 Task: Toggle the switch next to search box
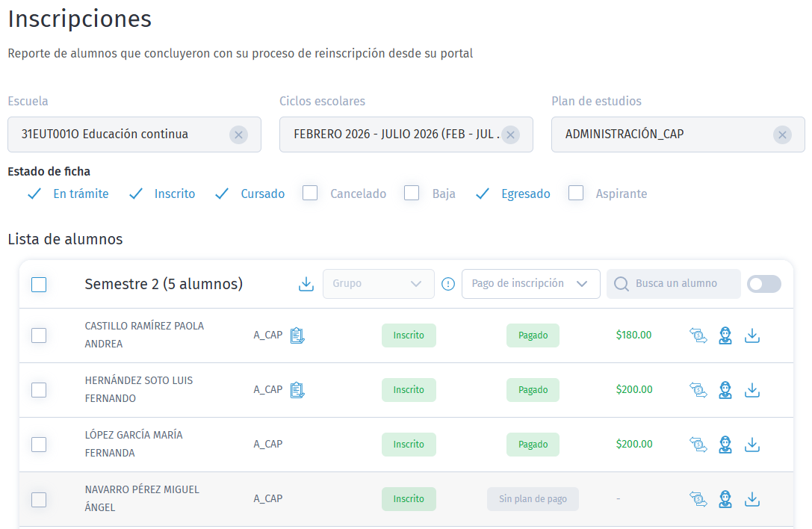764,284
